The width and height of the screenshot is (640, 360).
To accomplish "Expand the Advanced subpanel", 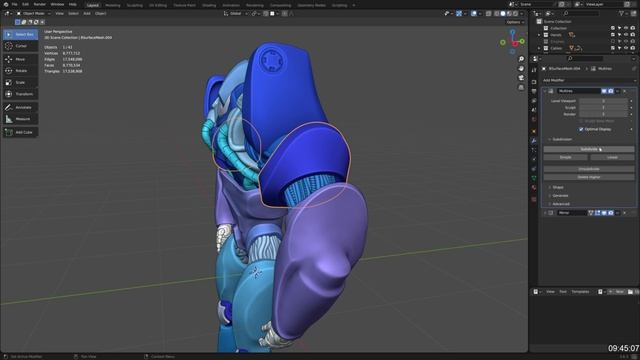I will point(560,204).
